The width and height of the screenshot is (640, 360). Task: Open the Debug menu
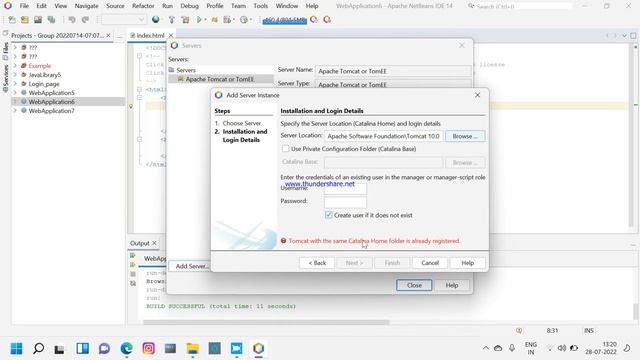click(189, 6)
